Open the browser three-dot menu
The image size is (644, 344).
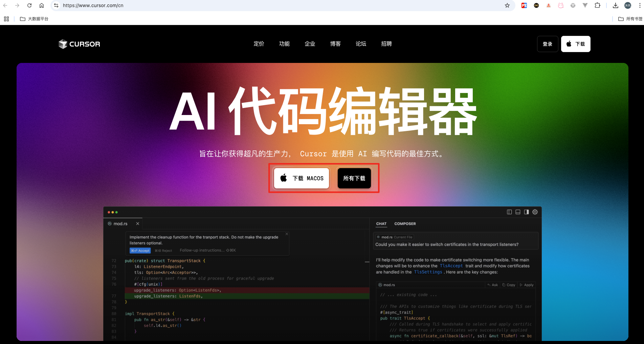pyautogui.click(x=640, y=5)
